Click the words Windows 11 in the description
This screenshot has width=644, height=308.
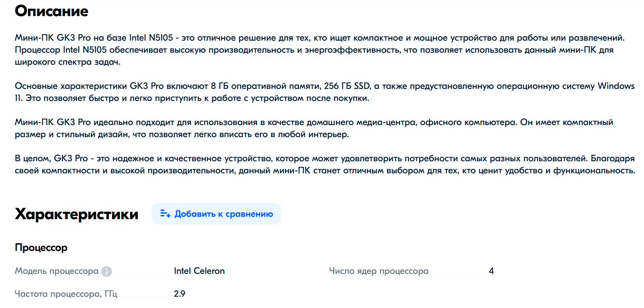coord(615,86)
